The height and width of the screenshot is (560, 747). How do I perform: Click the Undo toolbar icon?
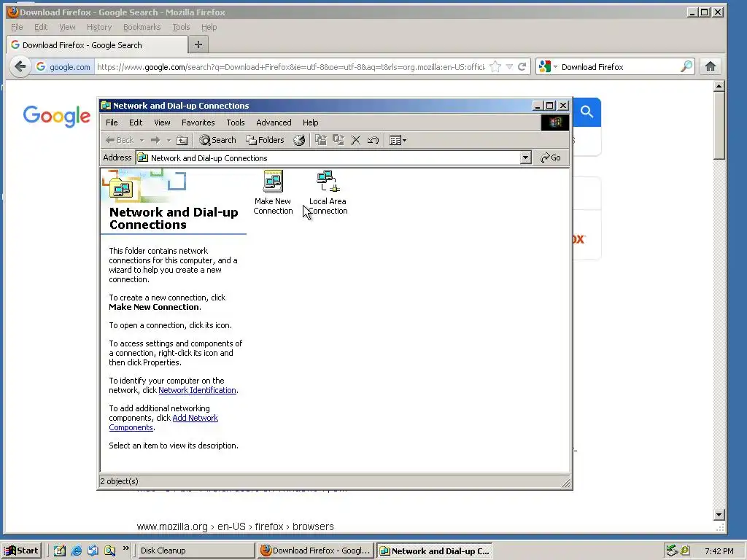pos(373,140)
